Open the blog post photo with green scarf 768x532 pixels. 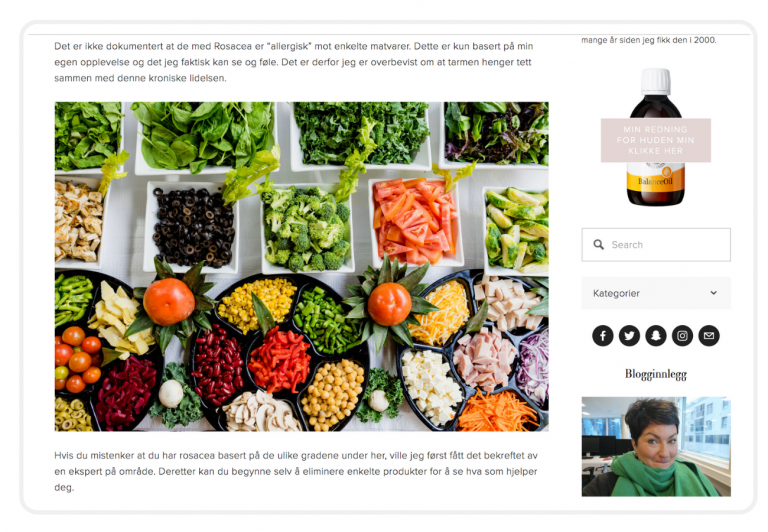pos(656,447)
